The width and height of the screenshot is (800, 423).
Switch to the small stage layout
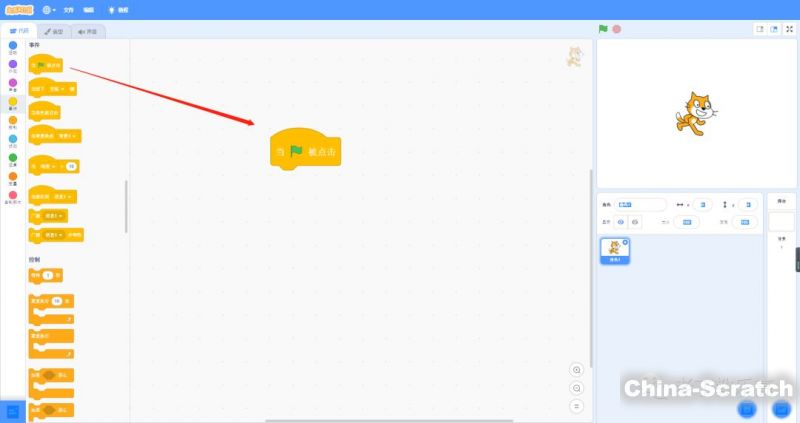click(x=759, y=29)
